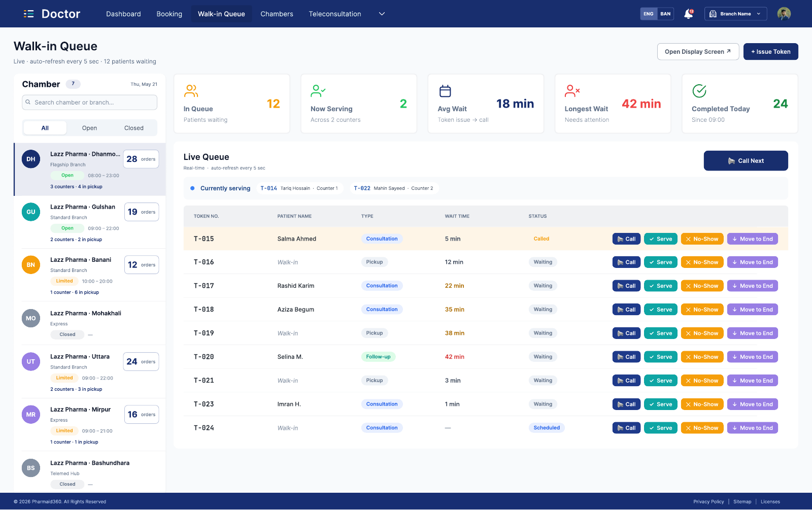Click the Open Display Screen button
Image resolution: width=812 pixels, height=510 pixels.
[698, 52]
